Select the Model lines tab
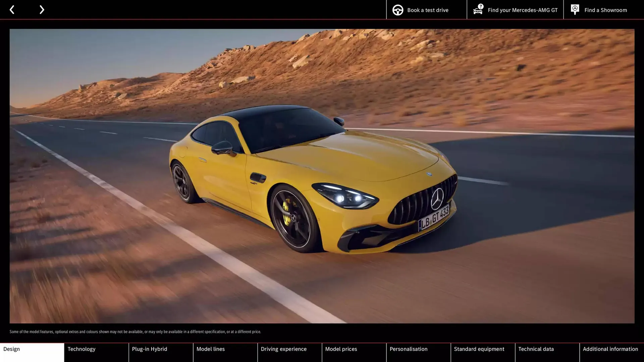Screen dimensions: 644x362 pyautogui.click(x=210, y=349)
